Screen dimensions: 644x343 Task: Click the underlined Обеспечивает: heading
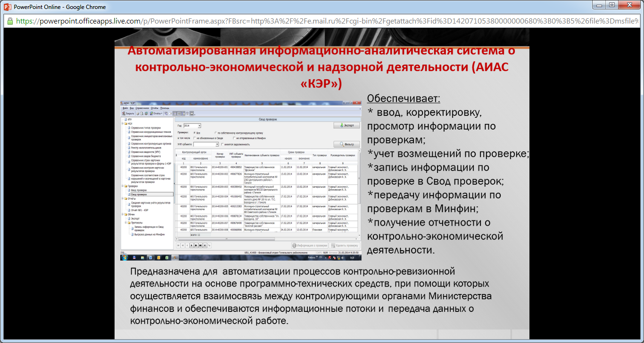coord(404,98)
